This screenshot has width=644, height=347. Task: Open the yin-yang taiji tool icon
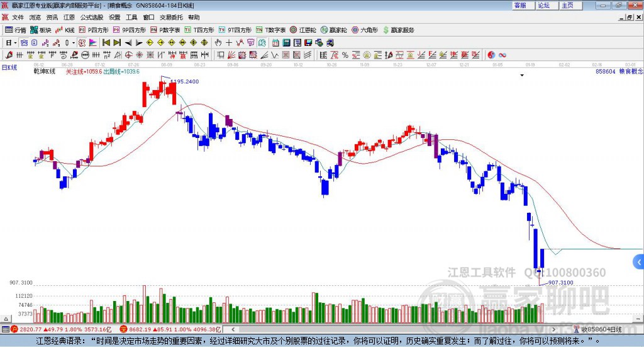click(x=491, y=55)
